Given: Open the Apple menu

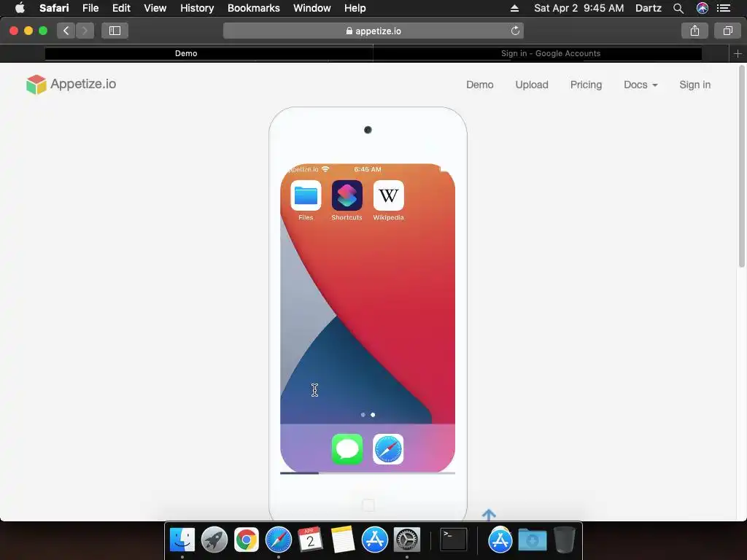Looking at the screenshot, I should pos(20,8).
